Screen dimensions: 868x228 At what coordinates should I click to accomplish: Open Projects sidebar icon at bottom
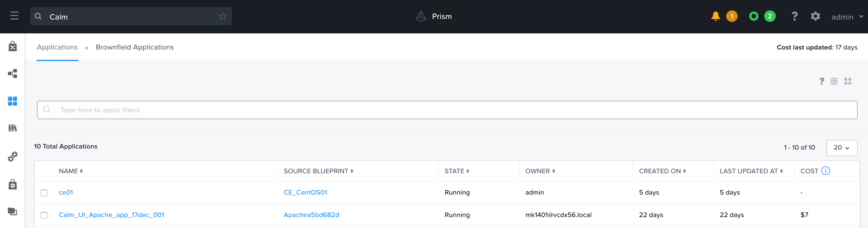tap(12, 211)
